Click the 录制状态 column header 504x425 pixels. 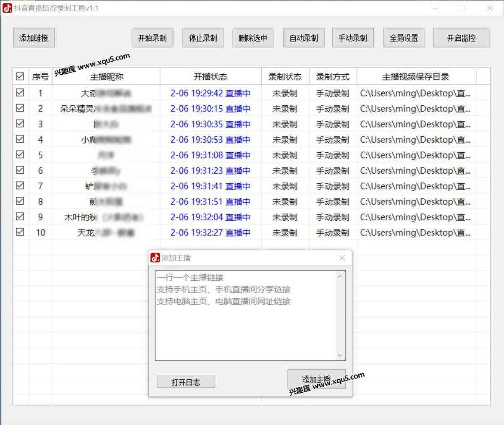pos(285,76)
